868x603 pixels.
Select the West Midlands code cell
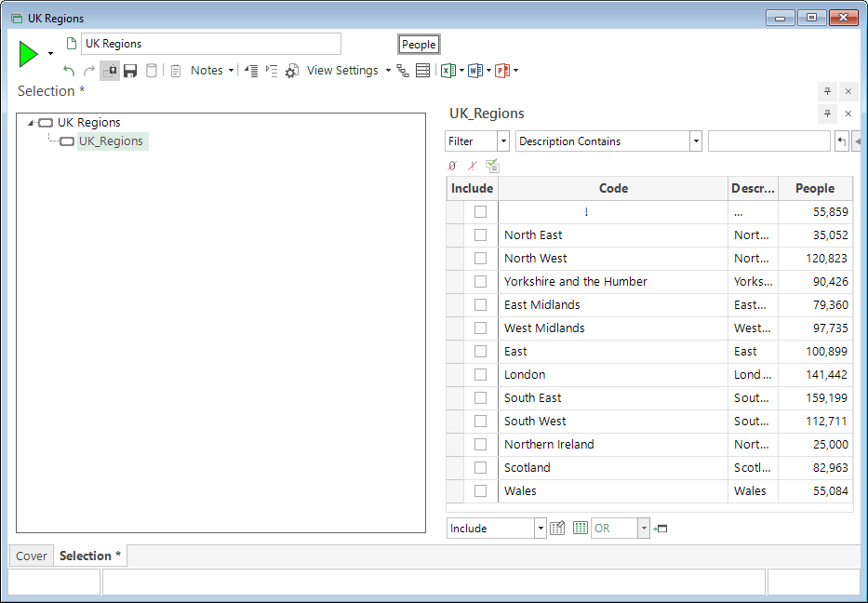pos(613,328)
